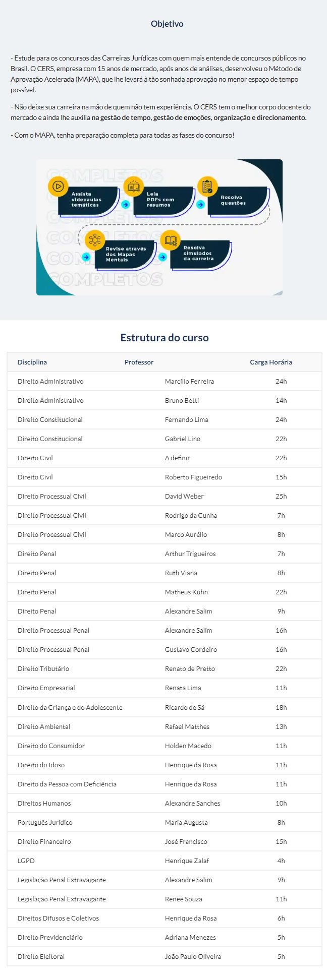
Task: Click professor 'João Paulo Oliveira'
Action: click(x=193, y=956)
